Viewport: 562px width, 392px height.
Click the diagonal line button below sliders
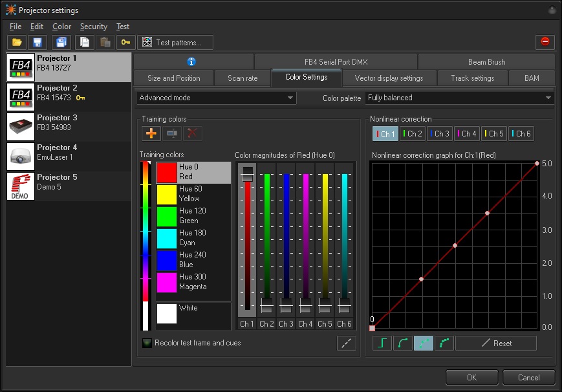pyautogui.click(x=347, y=343)
